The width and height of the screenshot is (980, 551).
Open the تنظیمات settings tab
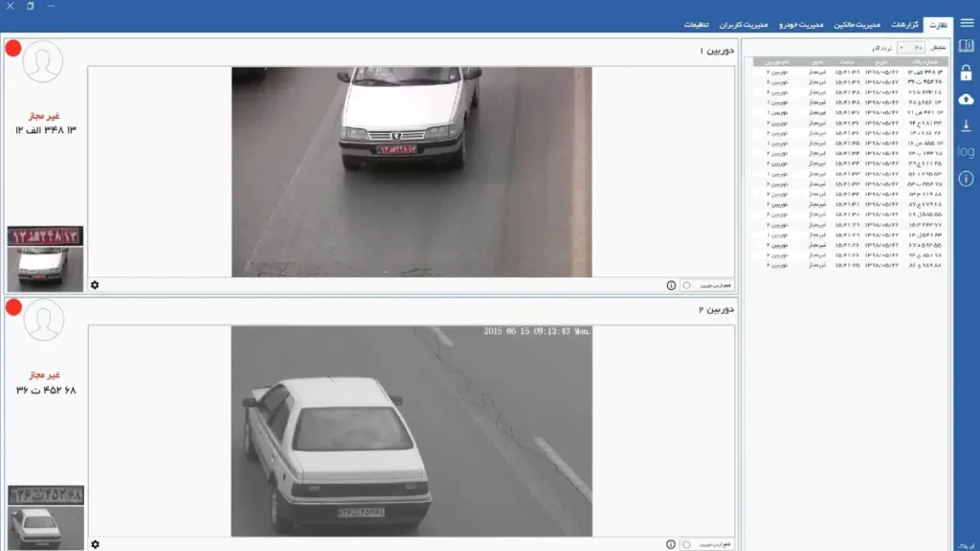697,24
